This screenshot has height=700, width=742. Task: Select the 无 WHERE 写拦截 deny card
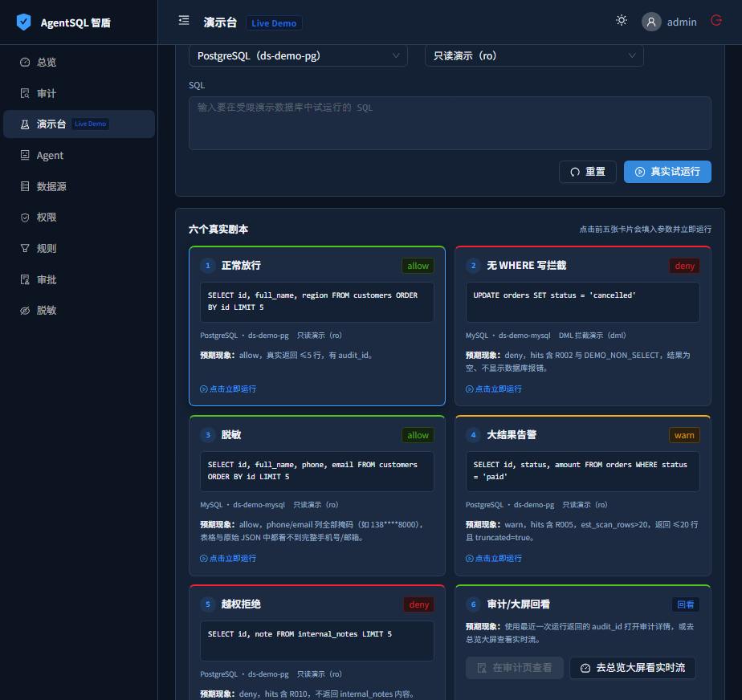coord(583,326)
